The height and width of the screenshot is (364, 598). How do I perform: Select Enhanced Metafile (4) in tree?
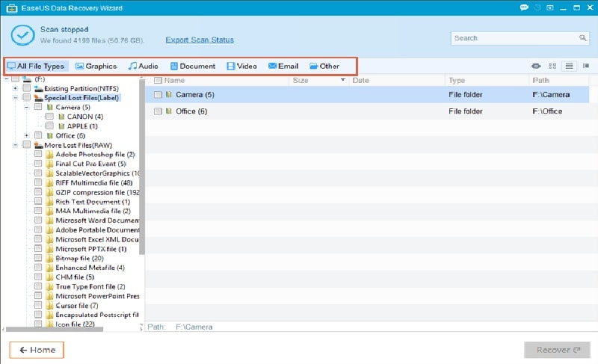(90, 268)
